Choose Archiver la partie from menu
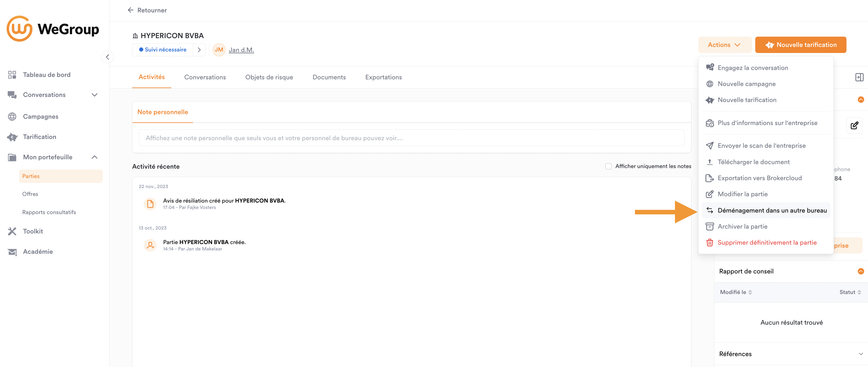868x367 pixels. coord(766,226)
